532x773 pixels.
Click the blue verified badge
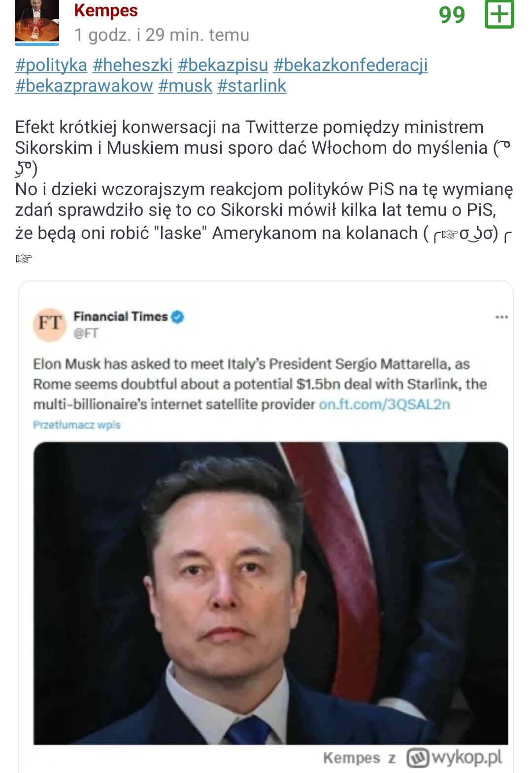click(177, 317)
